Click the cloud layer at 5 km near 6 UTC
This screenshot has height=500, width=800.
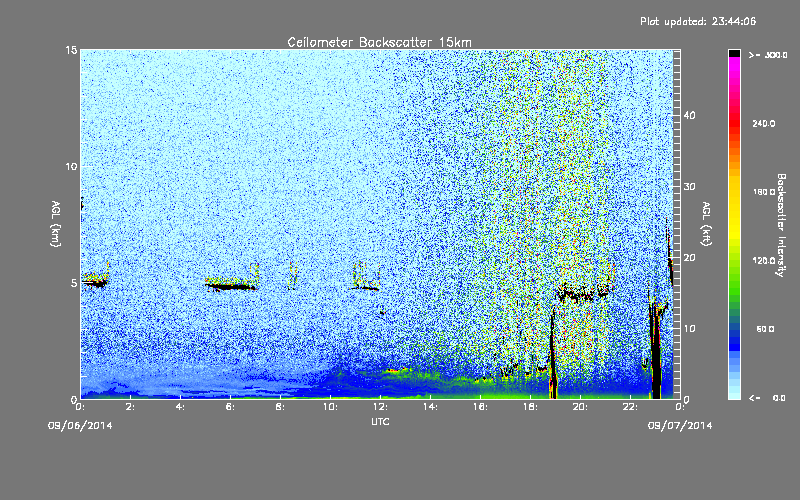click(x=231, y=286)
